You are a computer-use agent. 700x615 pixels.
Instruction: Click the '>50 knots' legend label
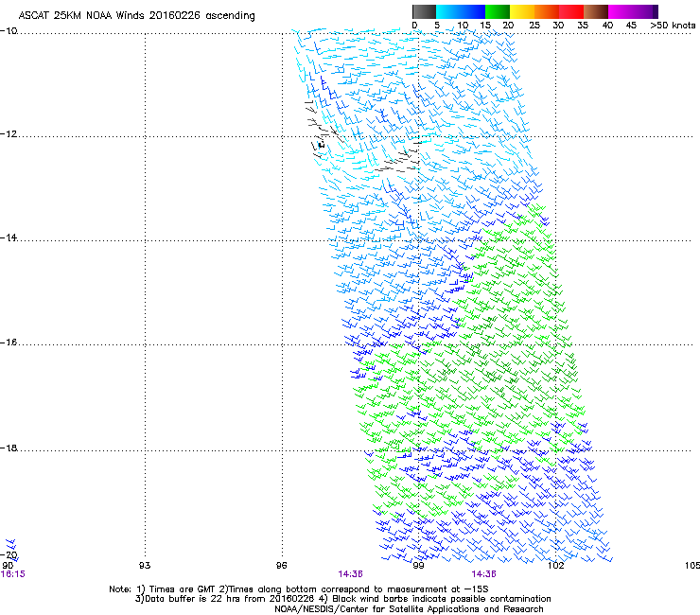[673, 25]
